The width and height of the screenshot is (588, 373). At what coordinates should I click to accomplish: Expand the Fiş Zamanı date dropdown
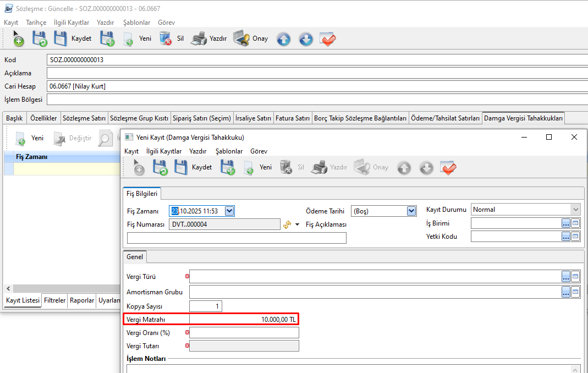[x=229, y=211]
